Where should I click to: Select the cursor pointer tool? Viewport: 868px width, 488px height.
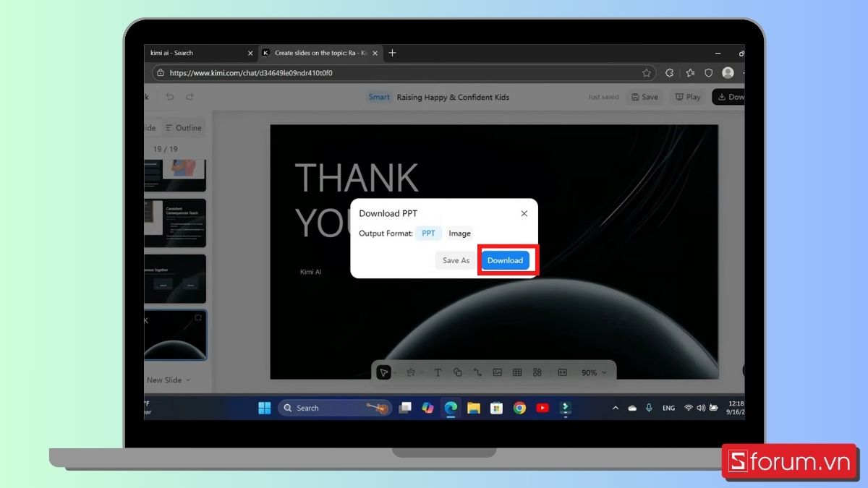[x=384, y=372]
